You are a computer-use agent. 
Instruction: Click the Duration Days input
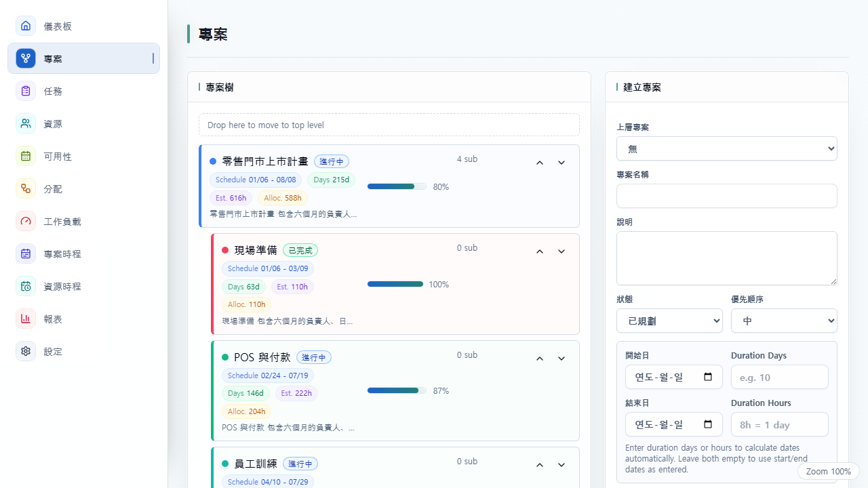pyautogui.click(x=780, y=377)
